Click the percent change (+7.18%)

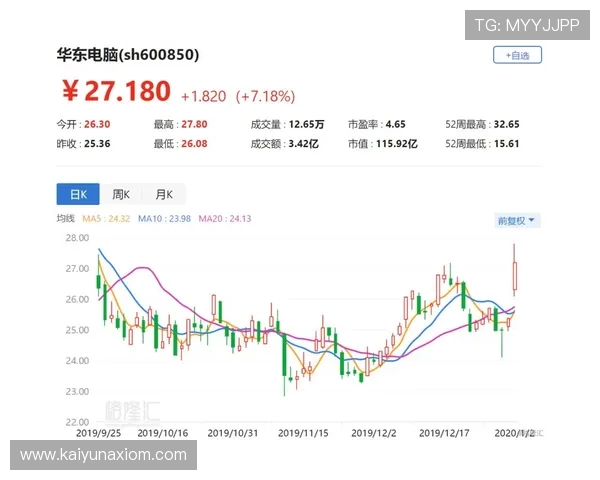point(265,96)
